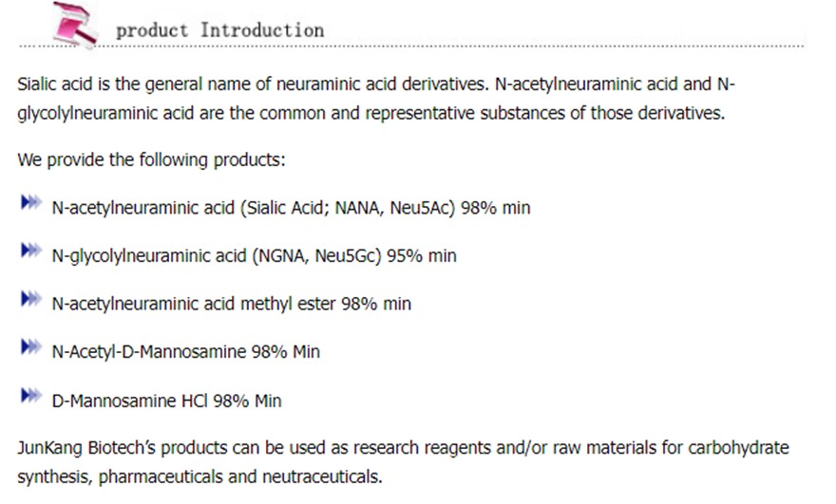The width and height of the screenshot is (836, 504).
Task: Select the N-glycolylneuraminic acid (NGNA, Neu5Gc) item
Action: (x=254, y=256)
